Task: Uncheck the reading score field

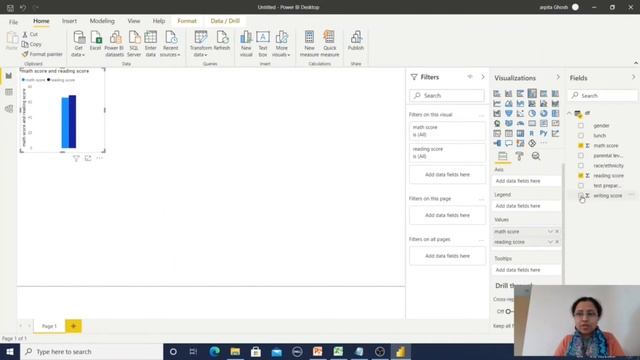Action: 581,176
